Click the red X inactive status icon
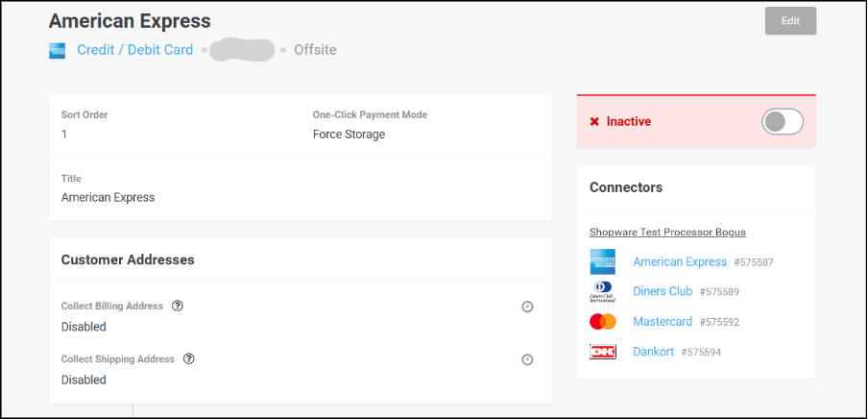868x419 pixels. click(x=594, y=121)
